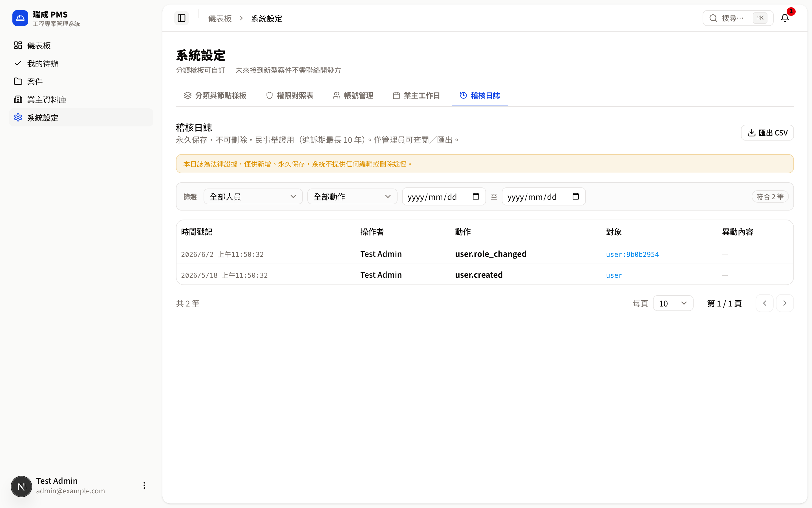Click the user.role_changed action cell
This screenshot has height=508, width=812.
point(491,254)
